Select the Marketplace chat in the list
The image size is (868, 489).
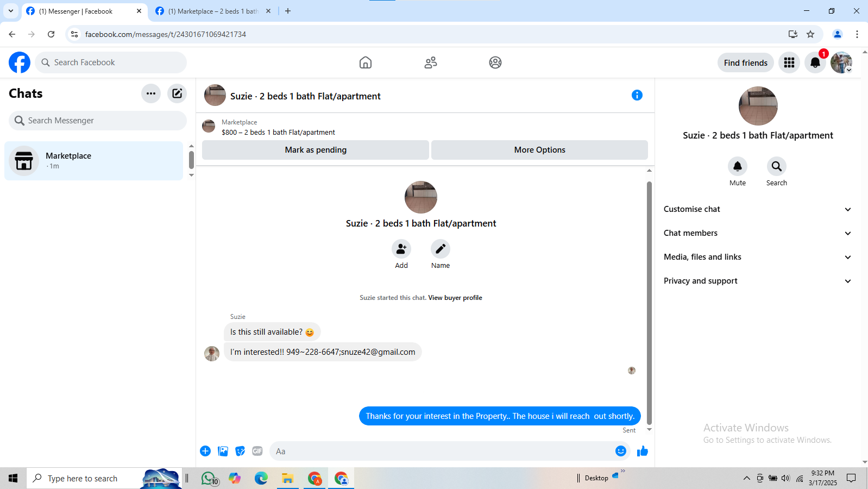(x=94, y=161)
